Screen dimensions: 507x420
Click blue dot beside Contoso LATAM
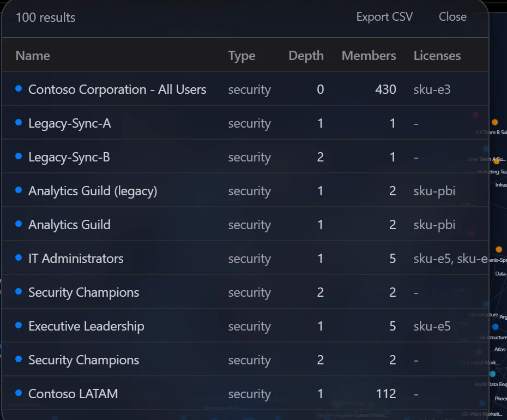pos(19,393)
